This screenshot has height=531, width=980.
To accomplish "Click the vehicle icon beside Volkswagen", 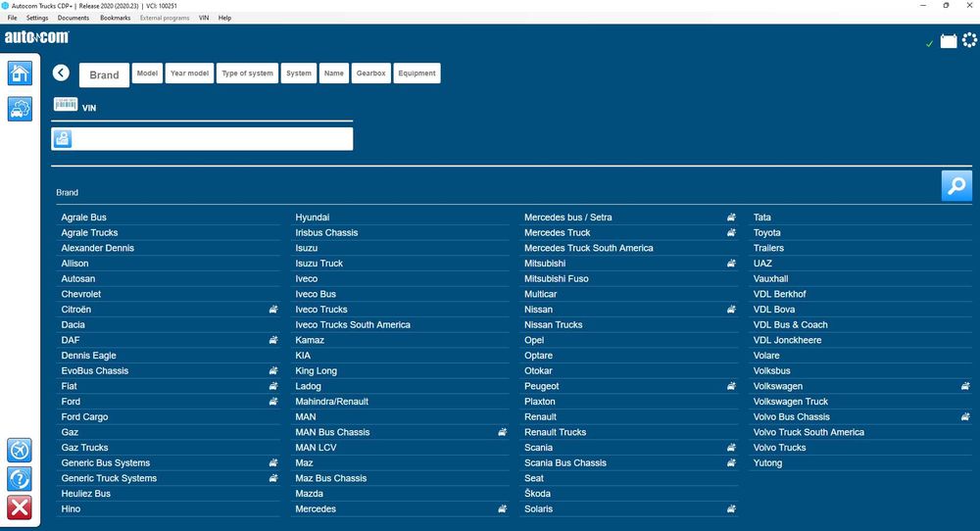I will click(965, 386).
